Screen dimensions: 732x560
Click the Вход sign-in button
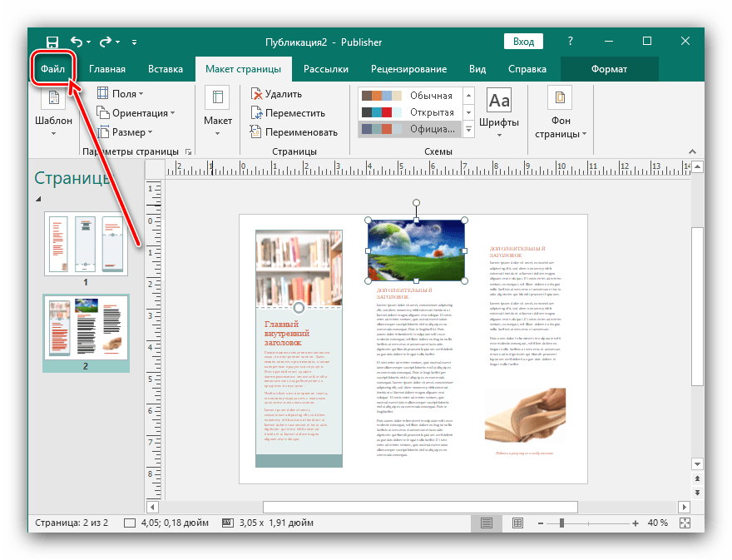[523, 42]
